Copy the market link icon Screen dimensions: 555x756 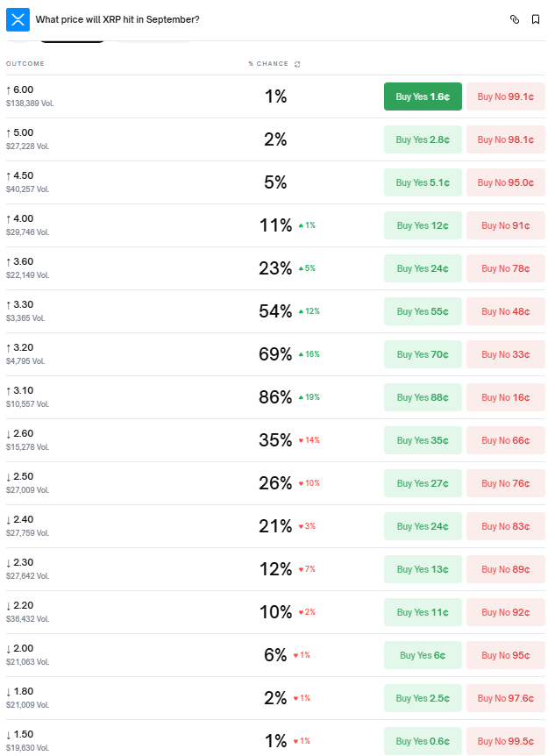point(515,19)
